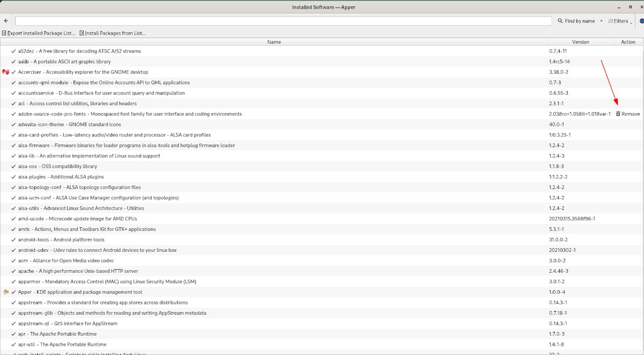Untick alsa-lib's installed checkmark

(x=12, y=156)
